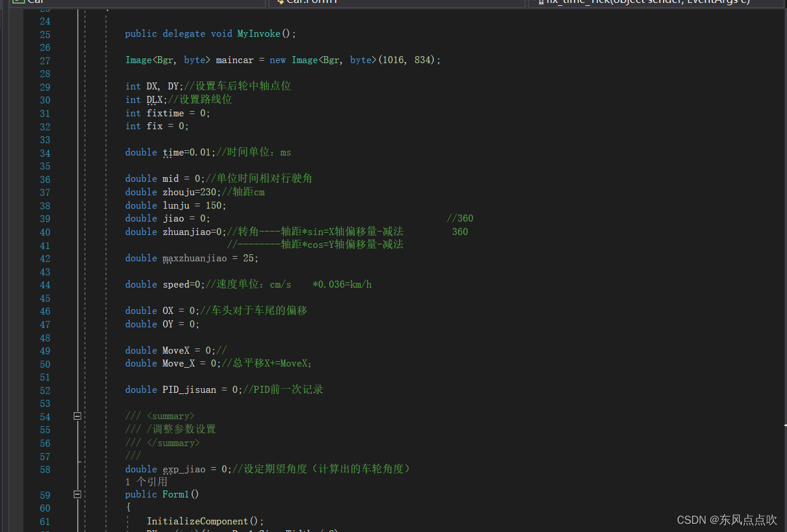The image size is (787, 532).
Task: Click the '//360' comment on line 39
Action: 460,219
